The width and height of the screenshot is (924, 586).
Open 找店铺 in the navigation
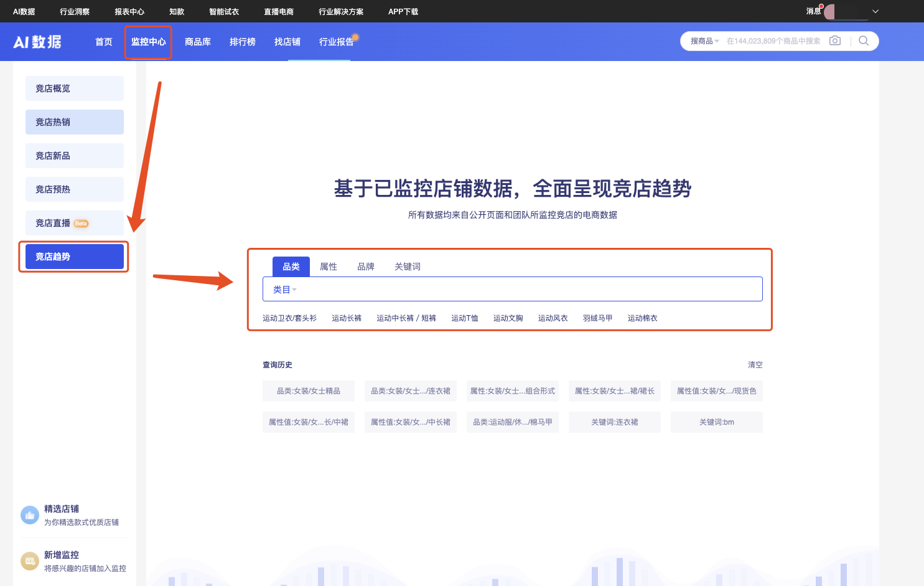[x=287, y=42]
